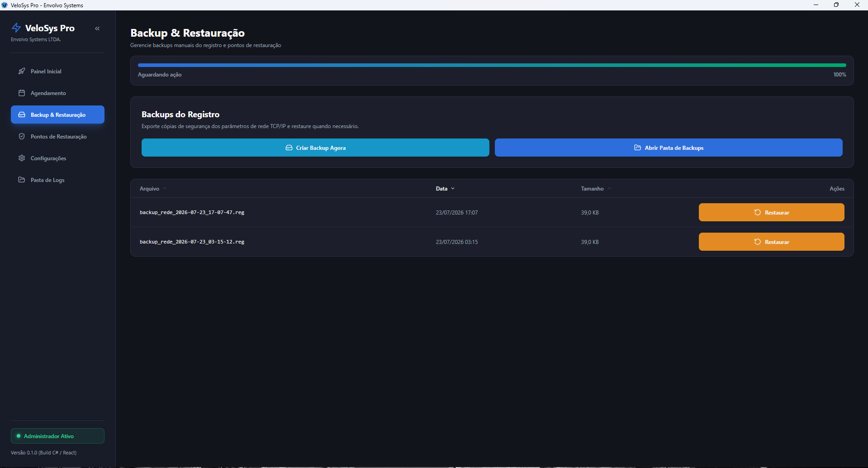Click the gear icon beside Configurações
Viewport: 868px width, 468px height.
22,158
